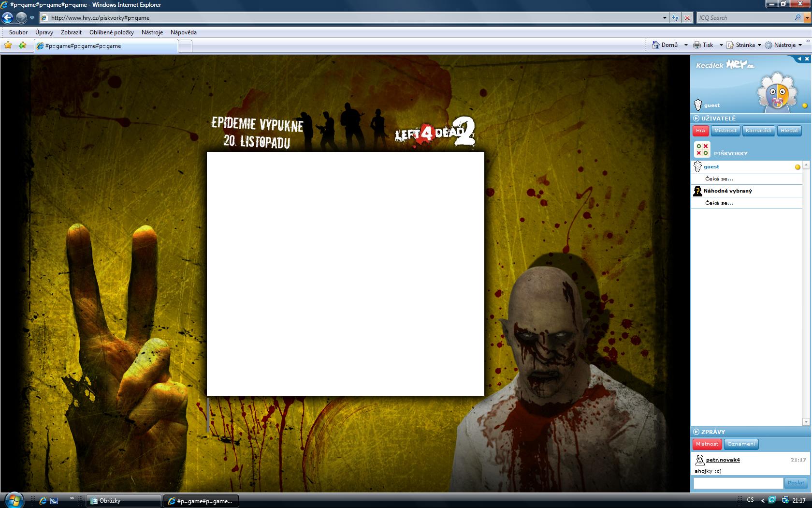Close the Kecálek panel with its X
The width and height of the screenshot is (812, 508).
pyautogui.click(x=807, y=59)
